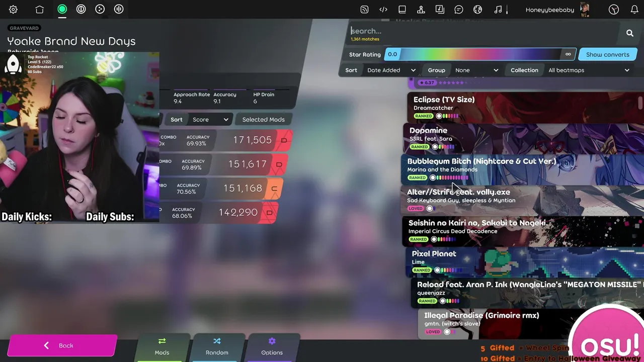Click the LOVED badge on Illegal Paradise
The height and width of the screenshot is (362, 644).
pyautogui.click(x=433, y=332)
